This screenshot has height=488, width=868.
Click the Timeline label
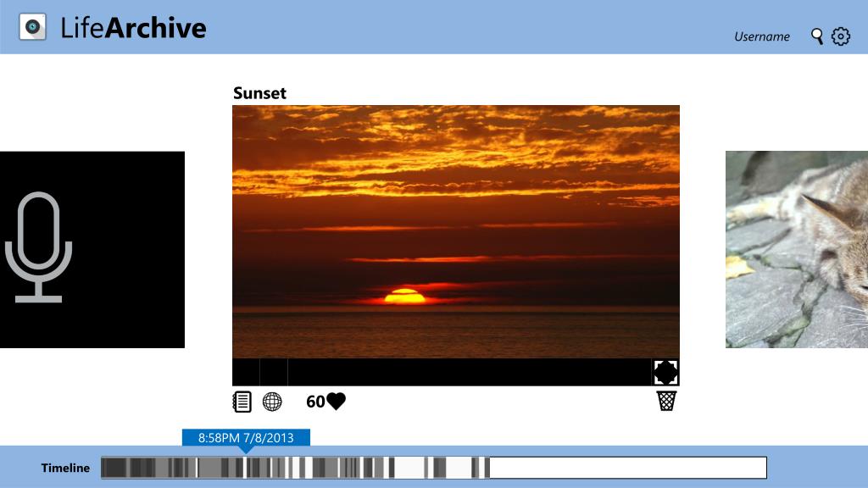click(x=65, y=468)
